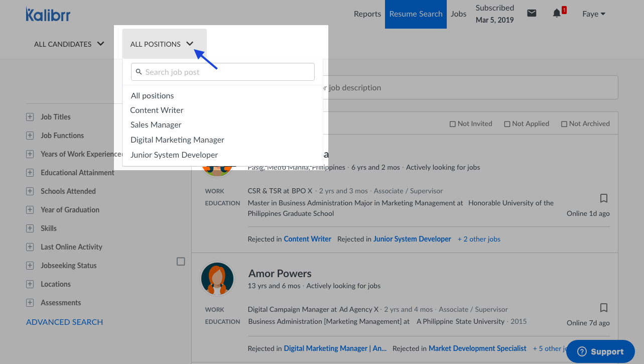Toggle the Not Applied checkbox
Image resolution: width=644 pixels, height=364 pixels.
click(x=507, y=124)
